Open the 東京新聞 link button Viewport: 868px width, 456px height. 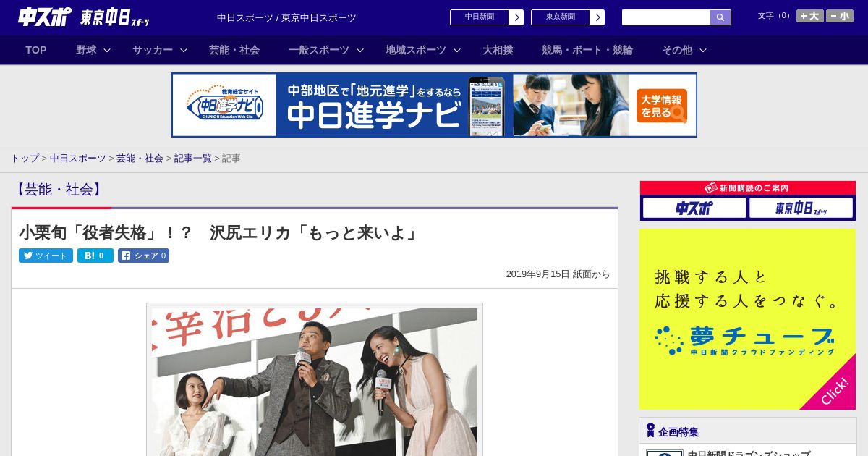(561, 17)
